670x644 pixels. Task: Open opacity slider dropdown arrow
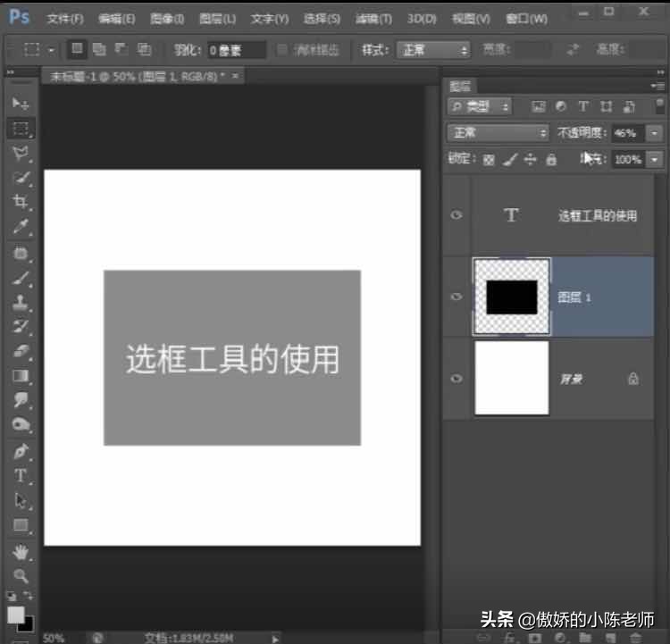coord(655,133)
